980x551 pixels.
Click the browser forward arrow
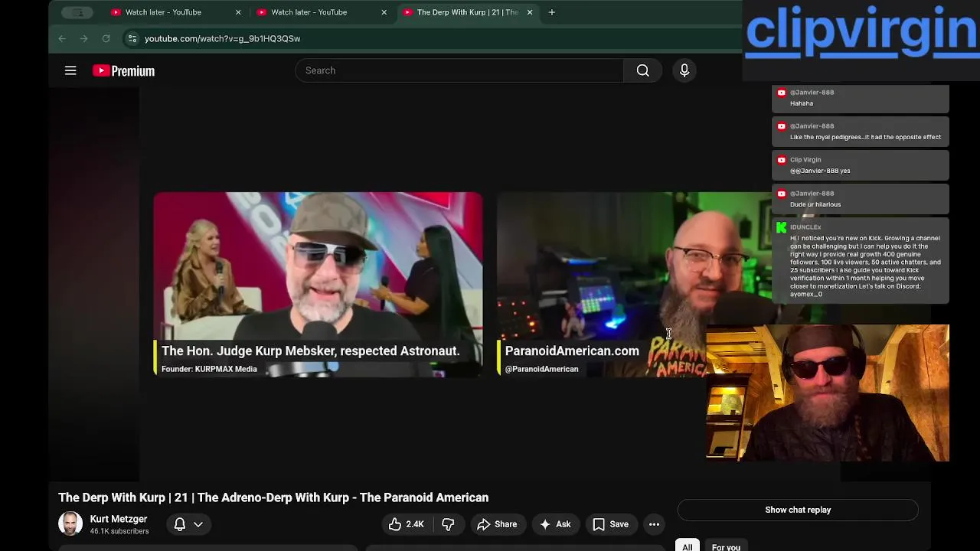click(x=84, y=38)
